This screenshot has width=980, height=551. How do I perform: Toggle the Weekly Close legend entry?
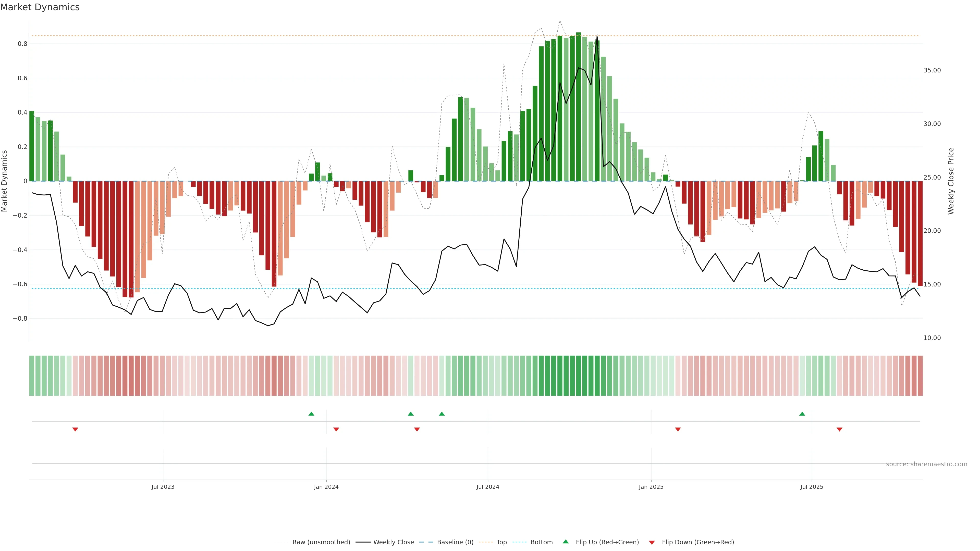click(393, 542)
